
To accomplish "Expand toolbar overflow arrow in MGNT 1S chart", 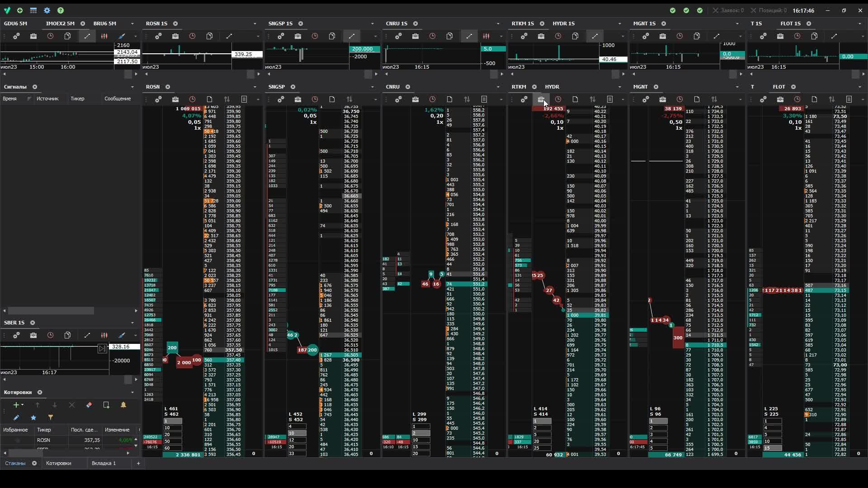I will coord(740,36).
